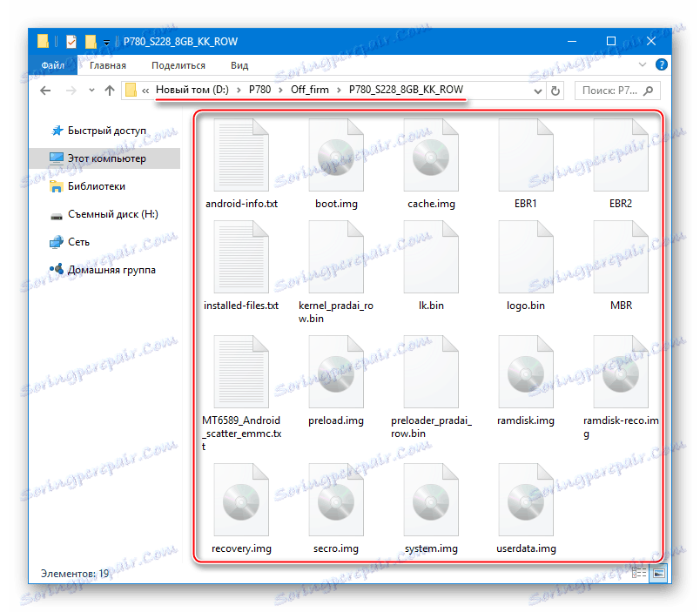Select the preloader_pradai_row.bin file icon
The width and height of the screenshot is (700, 612).
(x=431, y=372)
